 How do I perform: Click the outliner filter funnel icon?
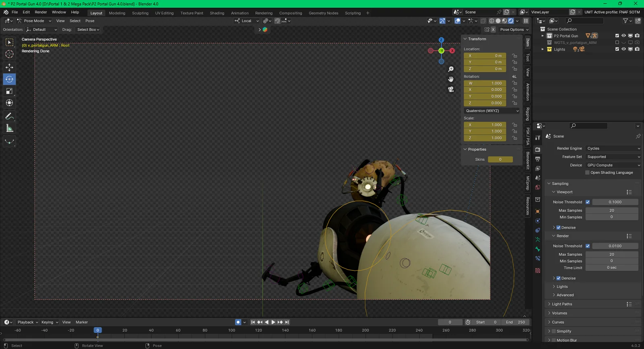pos(625,21)
